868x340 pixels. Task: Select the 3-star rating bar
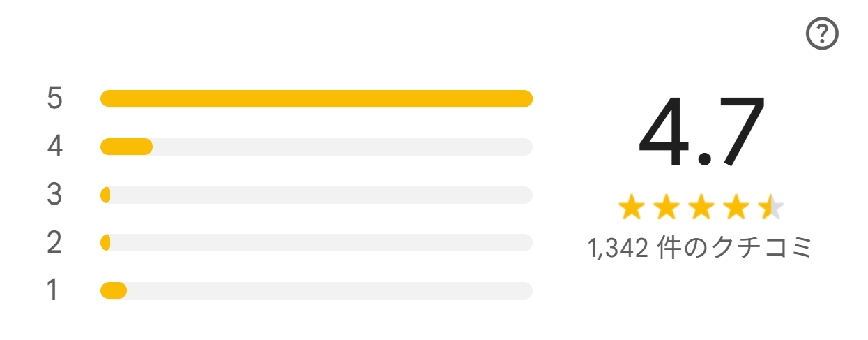tap(317, 195)
